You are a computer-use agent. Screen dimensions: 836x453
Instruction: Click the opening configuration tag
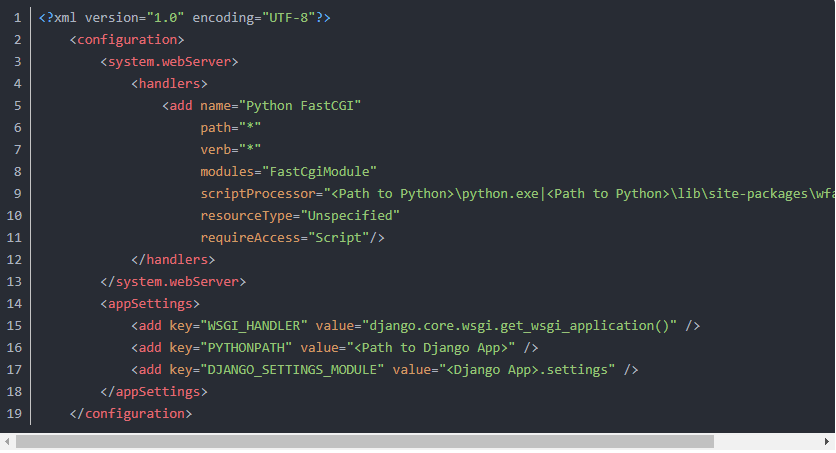(127, 40)
